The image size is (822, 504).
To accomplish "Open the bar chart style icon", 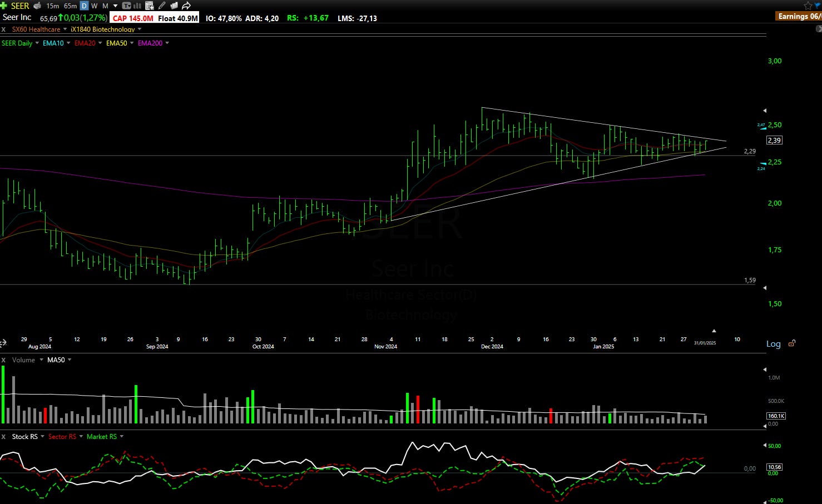I will (137, 6).
